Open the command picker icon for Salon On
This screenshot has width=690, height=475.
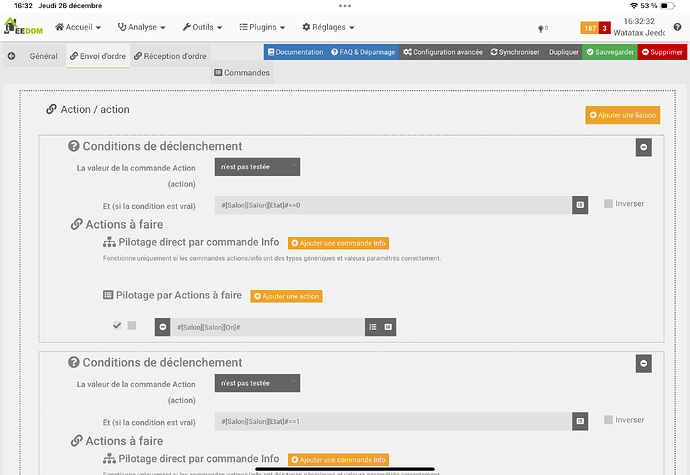(x=388, y=327)
